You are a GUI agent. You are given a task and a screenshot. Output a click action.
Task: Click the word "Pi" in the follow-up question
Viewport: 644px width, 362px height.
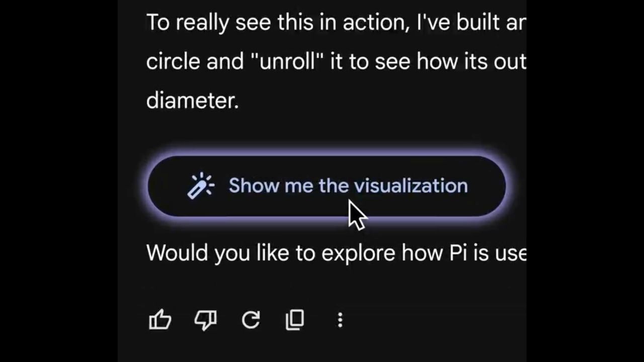(x=458, y=252)
